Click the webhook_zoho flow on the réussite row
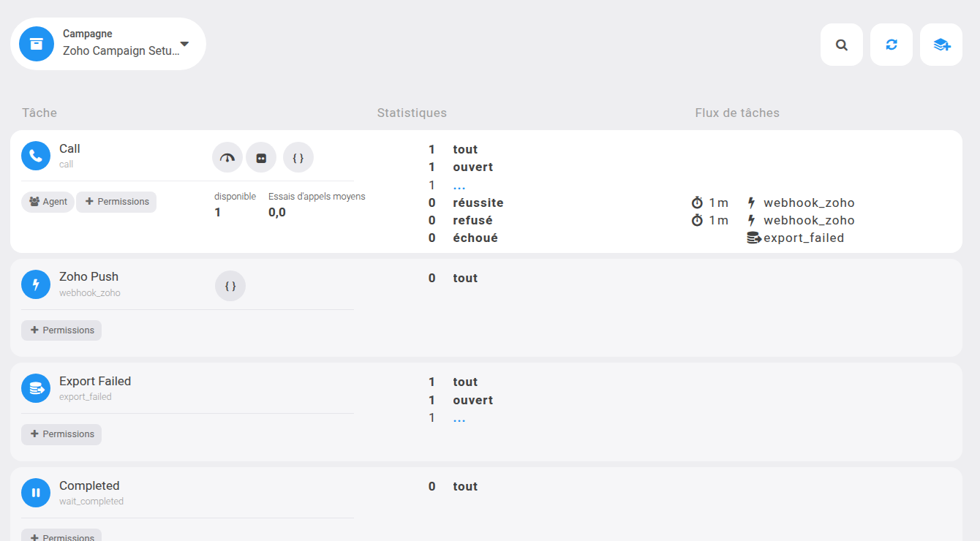The width and height of the screenshot is (980, 541). coord(809,203)
